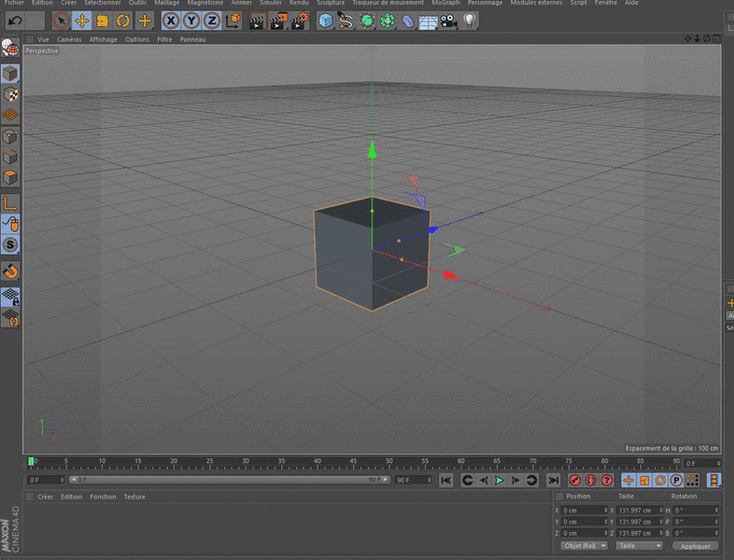Click the Appliquer button
This screenshot has height=560, width=734.
[695, 546]
